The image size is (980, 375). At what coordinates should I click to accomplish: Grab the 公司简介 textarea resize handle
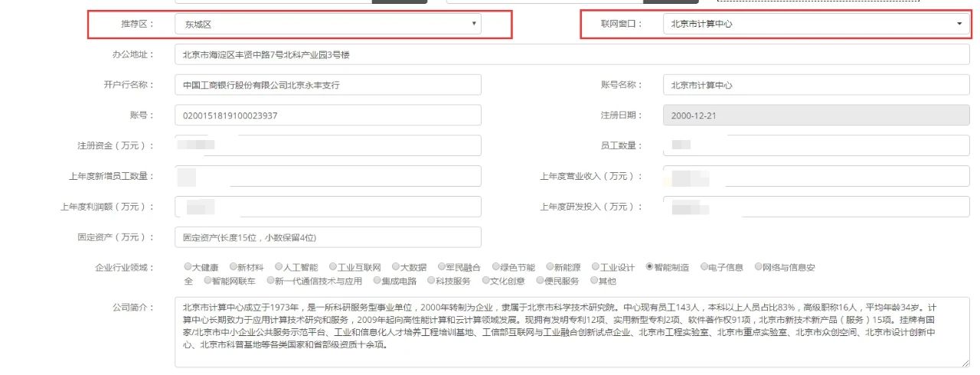pos(965,364)
